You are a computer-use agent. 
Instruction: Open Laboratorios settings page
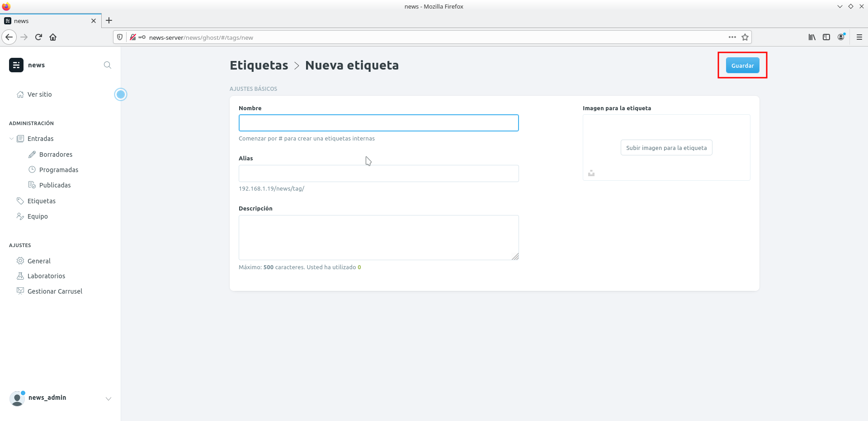tap(46, 276)
